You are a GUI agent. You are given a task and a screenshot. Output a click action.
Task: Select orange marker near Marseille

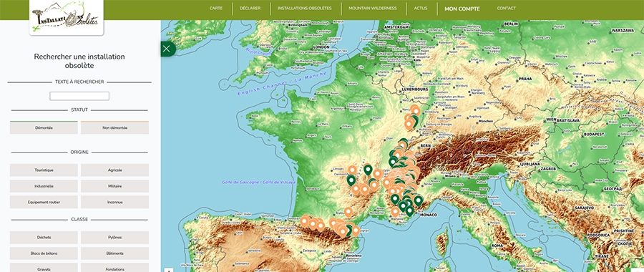(x=395, y=211)
